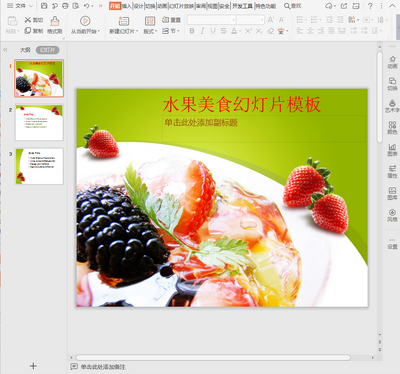Click the Clear Formatting eraser icon
Screen dimensions: 400x374
click(x=271, y=31)
